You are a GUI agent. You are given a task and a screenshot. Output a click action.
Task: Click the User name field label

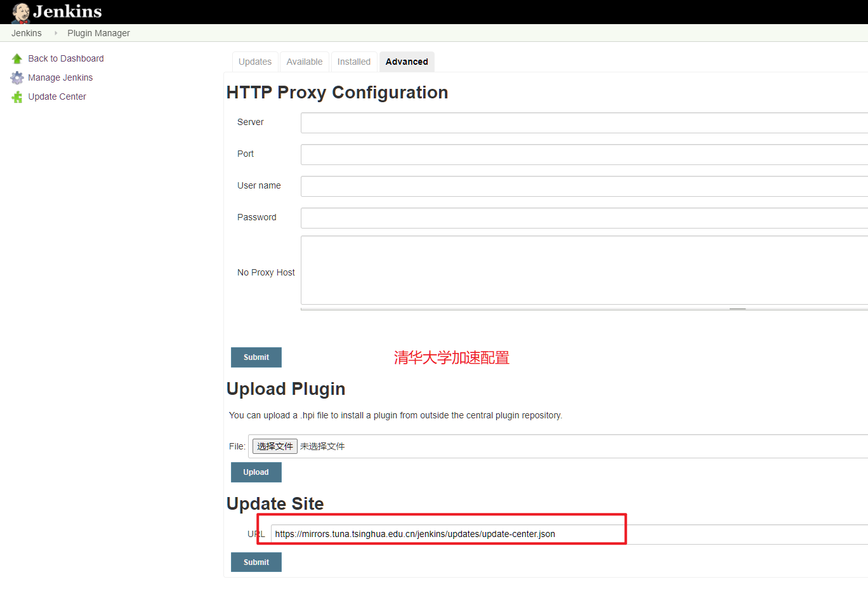pyautogui.click(x=259, y=185)
